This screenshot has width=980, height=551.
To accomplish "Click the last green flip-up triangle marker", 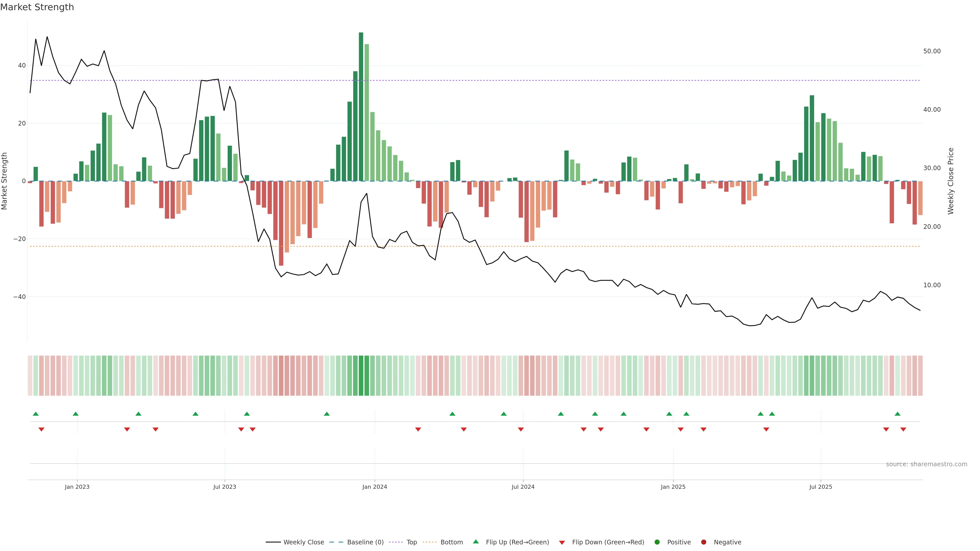I will pyautogui.click(x=898, y=414).
